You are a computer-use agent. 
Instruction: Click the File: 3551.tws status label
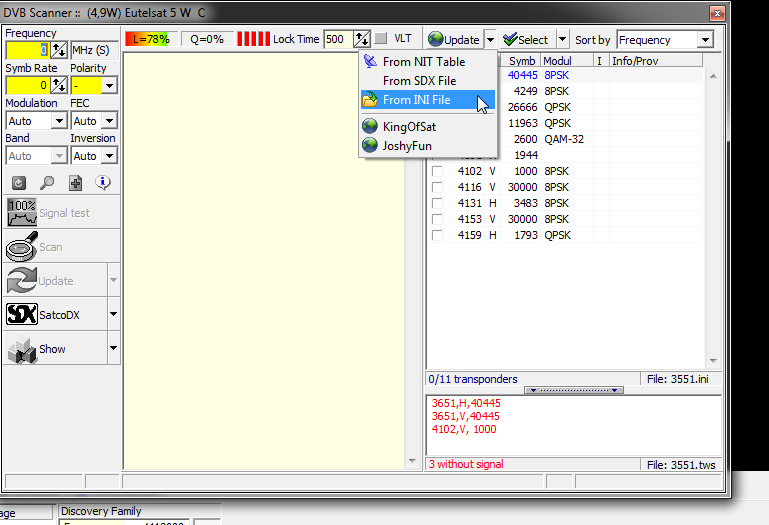tap(681, 465)
